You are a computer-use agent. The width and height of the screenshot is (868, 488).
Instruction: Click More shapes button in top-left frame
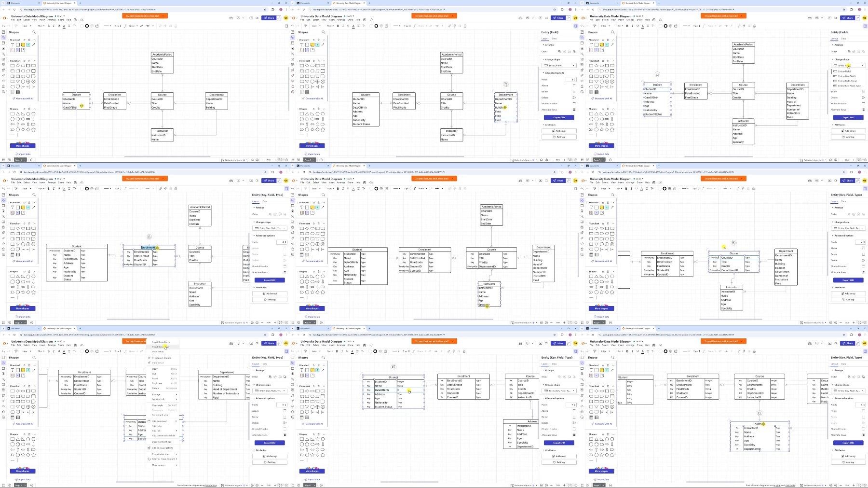click(x=23, y=146)
